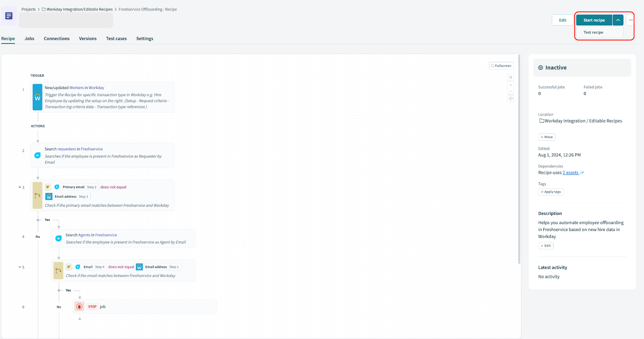Click the Freshservice icon beside Primary email

tap(57, 187)
